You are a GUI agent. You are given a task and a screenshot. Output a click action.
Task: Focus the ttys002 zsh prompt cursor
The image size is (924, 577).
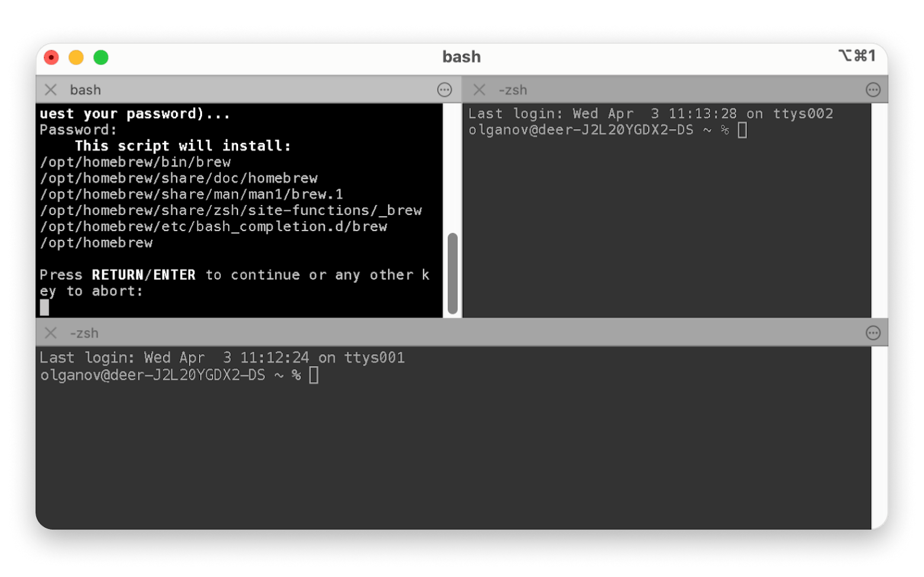coord(742,130)
